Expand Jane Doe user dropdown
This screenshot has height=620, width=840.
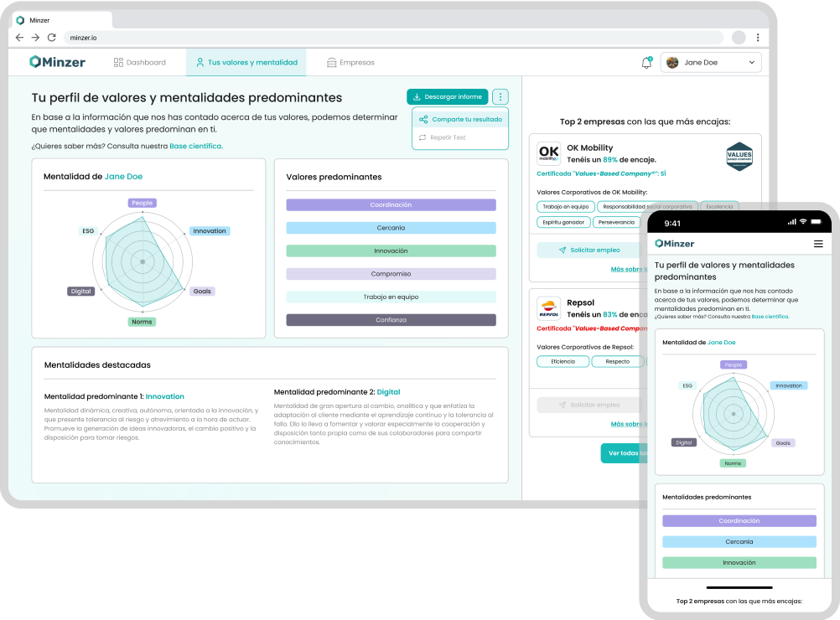(x=711, y=63)
